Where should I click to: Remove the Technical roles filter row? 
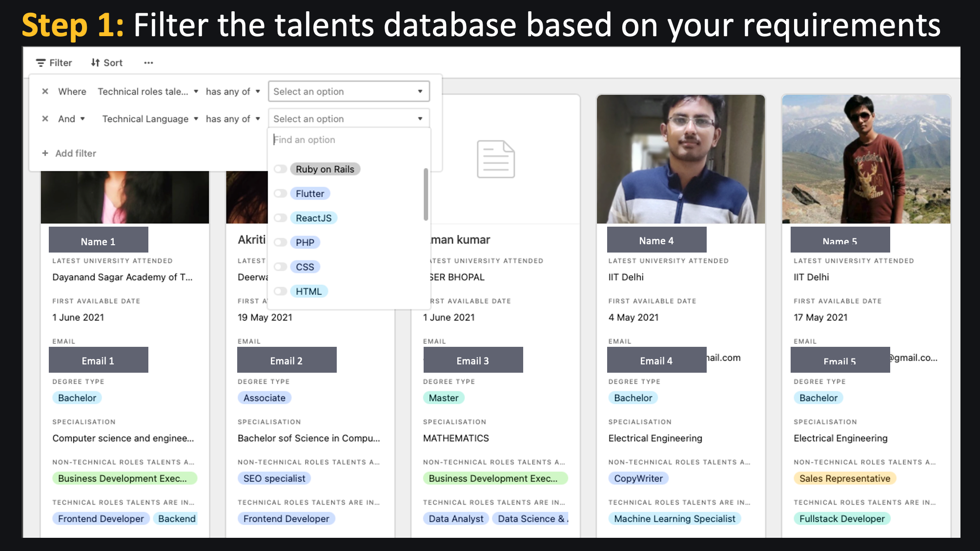point(45,91)
